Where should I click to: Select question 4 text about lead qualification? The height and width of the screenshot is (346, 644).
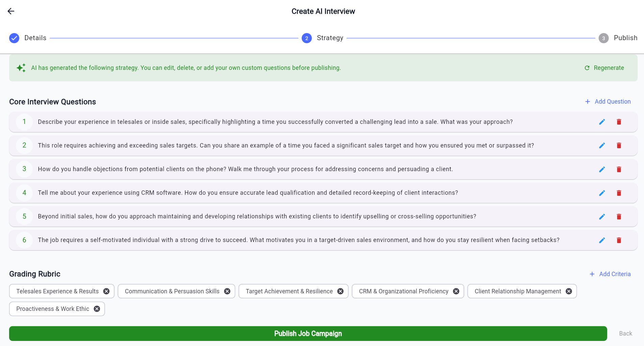click(248, 193)
